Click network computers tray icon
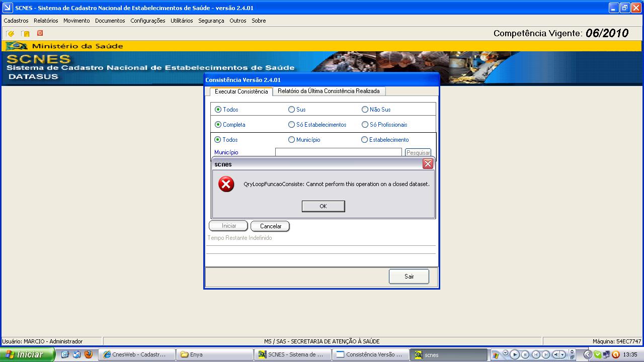This screenshot has width=644, height=362. 607,354
